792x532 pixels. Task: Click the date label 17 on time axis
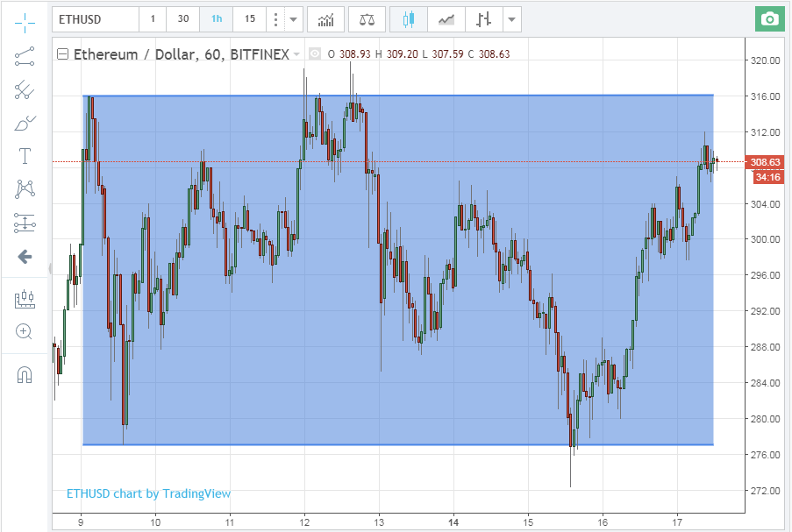(677, 522)
